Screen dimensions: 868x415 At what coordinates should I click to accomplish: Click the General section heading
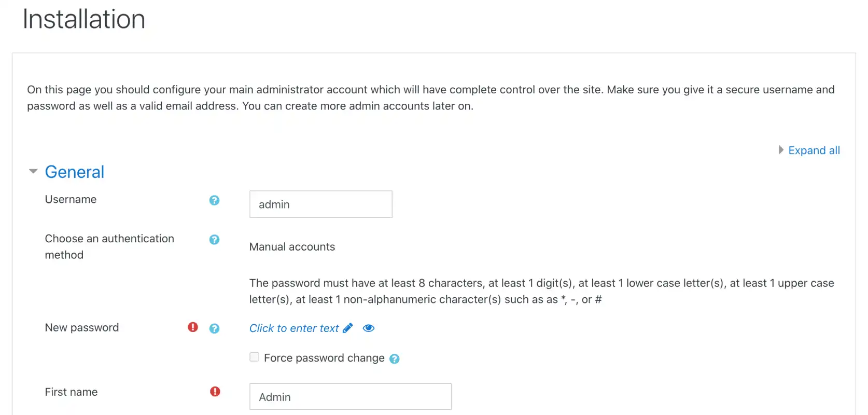pyautogui.click(x=75, y=172)
